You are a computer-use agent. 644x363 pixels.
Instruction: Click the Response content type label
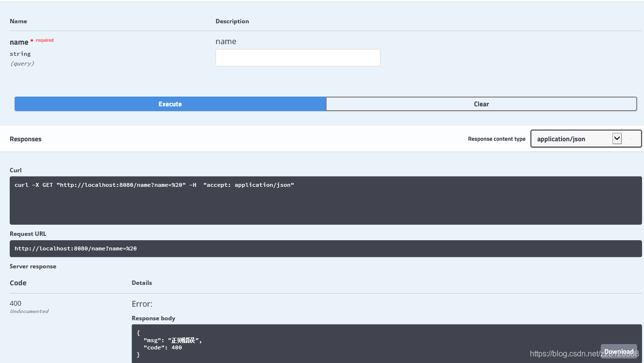[496, 139]
